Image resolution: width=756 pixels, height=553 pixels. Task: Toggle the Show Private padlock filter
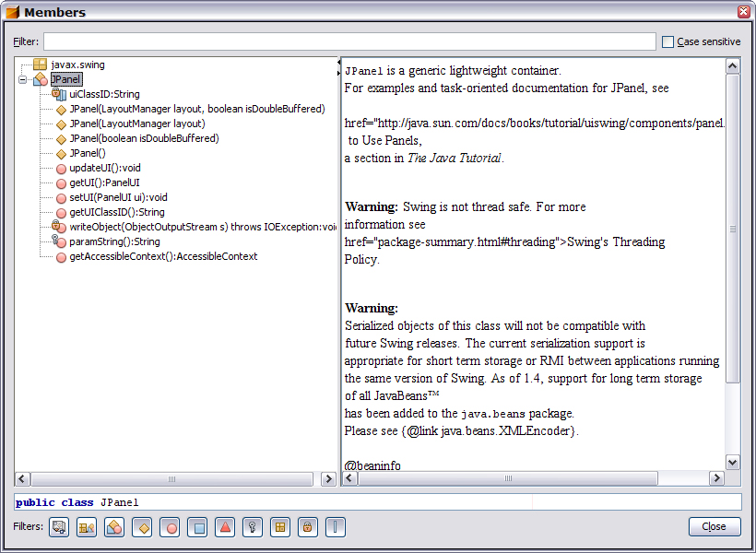(308, 527)
